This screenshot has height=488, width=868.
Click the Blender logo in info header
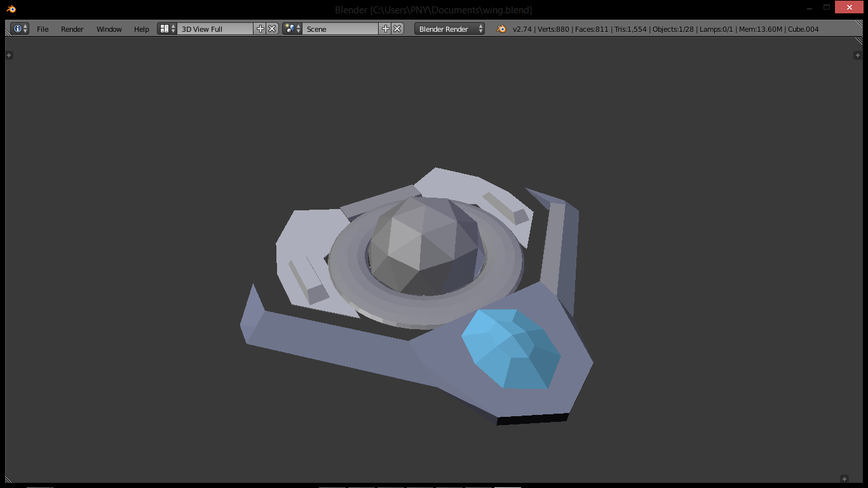[501, 29]
